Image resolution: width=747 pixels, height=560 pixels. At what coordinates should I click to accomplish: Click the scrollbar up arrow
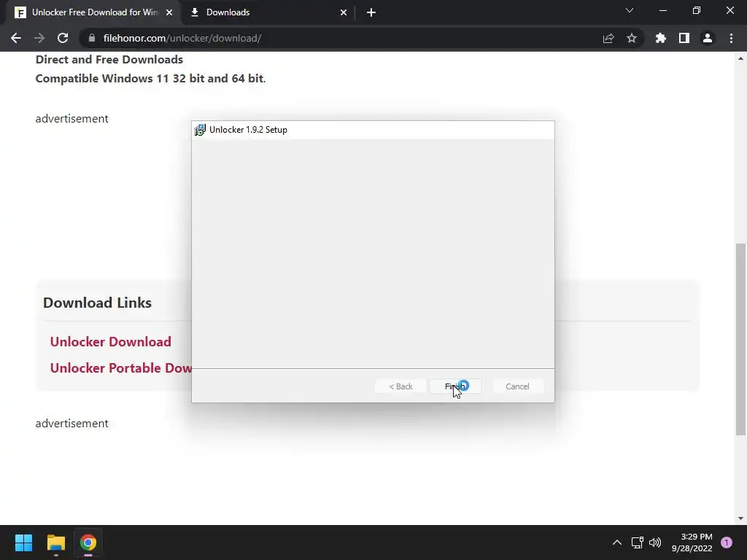[740, 58]
